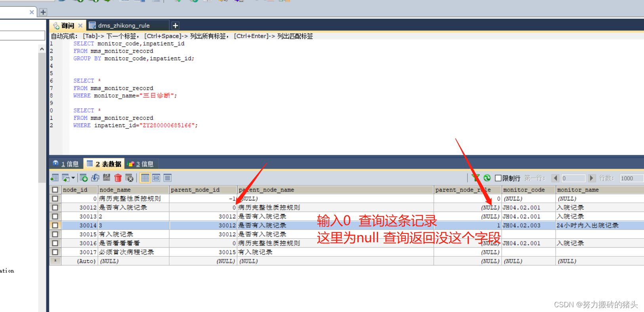644x312 pixels.
Task: Check the row checkbox for node_id 30012
Action: point(55,207)
